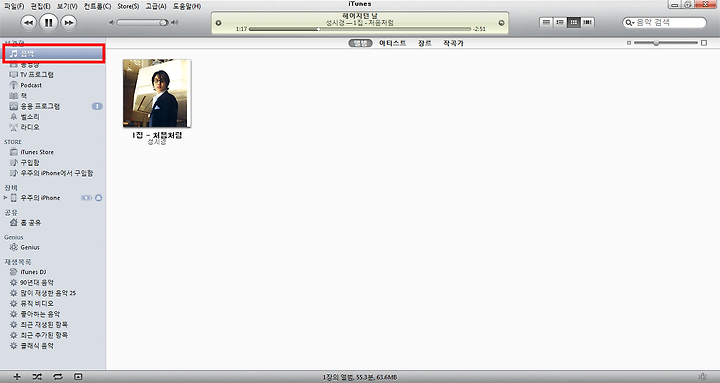Open the 컨트롤(C) menu
The height and width of the screenshot is (383, 720).
[97, 6]
